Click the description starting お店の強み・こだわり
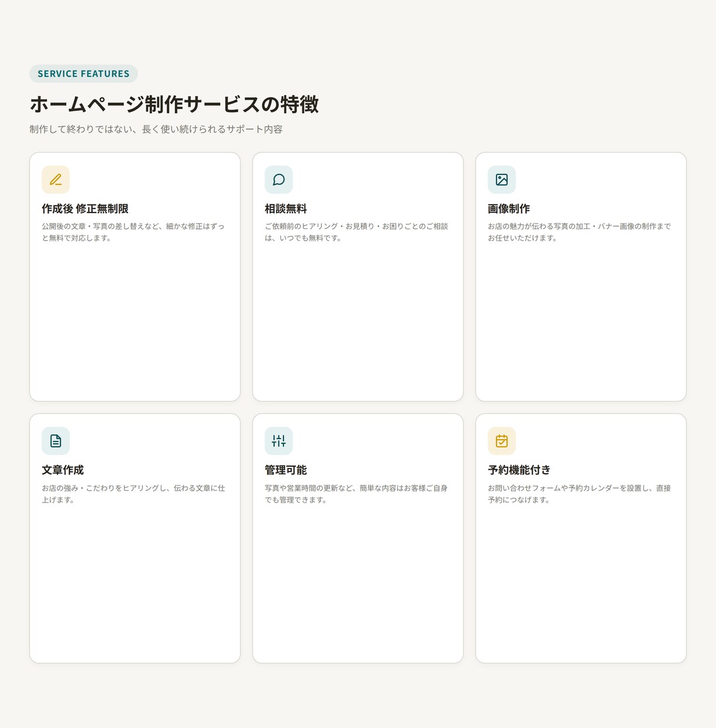This screenshot has width=716, height=728. coord(133,494)
